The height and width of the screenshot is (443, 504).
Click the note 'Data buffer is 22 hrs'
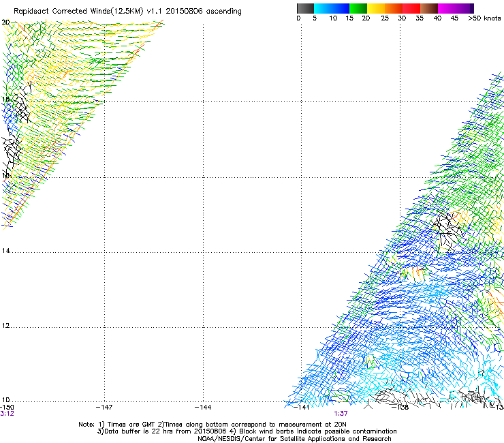coord(138,431)
